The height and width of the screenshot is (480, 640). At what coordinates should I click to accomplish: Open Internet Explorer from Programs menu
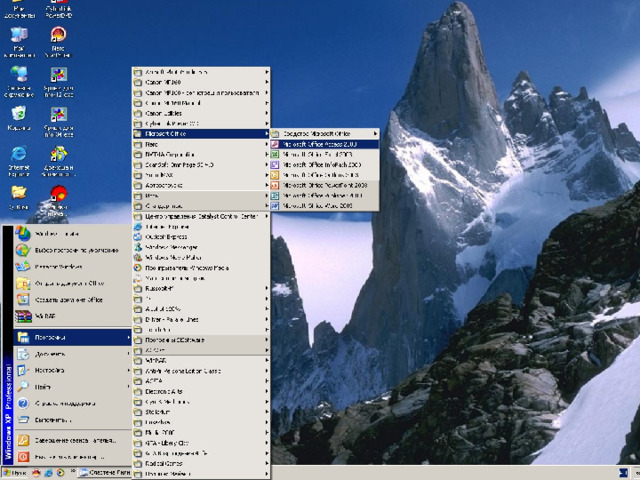[x=201, y=227]
